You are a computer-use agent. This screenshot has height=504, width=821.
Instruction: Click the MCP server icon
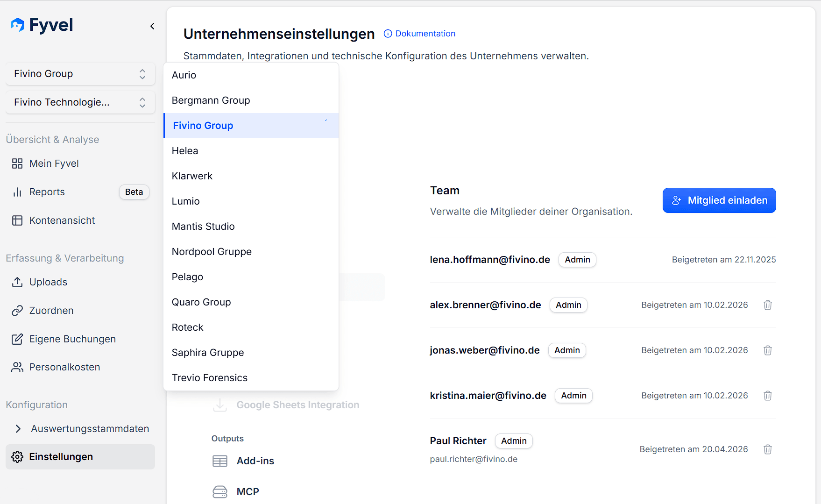click(x=220, y=492)
